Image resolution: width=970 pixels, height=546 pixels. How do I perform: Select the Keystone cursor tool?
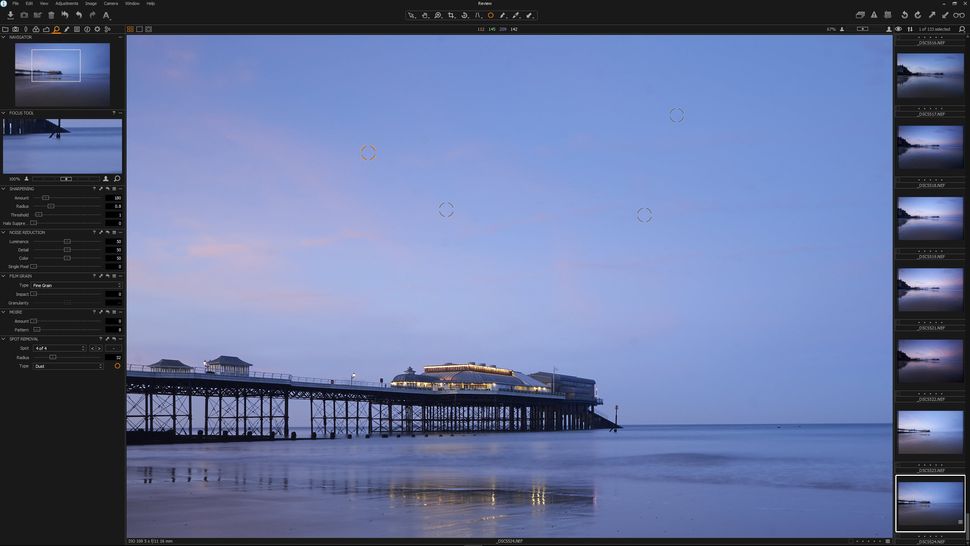tap(478, 15)
